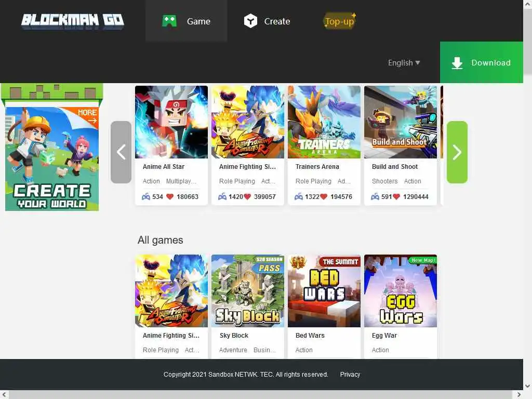Screen dimensions: 532x399
Task: Click the heart icon beside 180663
Action: pos(170,197)
